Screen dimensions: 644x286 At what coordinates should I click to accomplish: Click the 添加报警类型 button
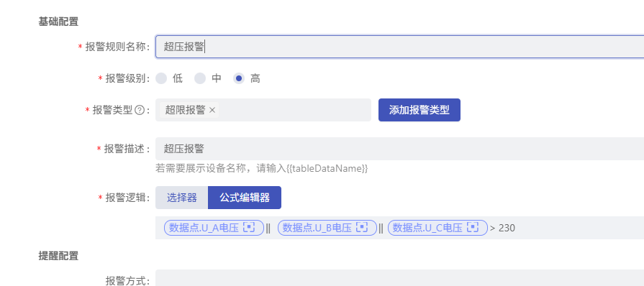pos(419,110)
